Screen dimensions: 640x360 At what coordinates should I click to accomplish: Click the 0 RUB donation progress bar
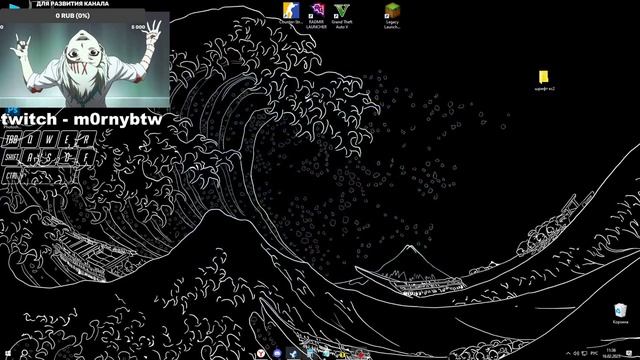pyautogui.click(x=73, y=16)
